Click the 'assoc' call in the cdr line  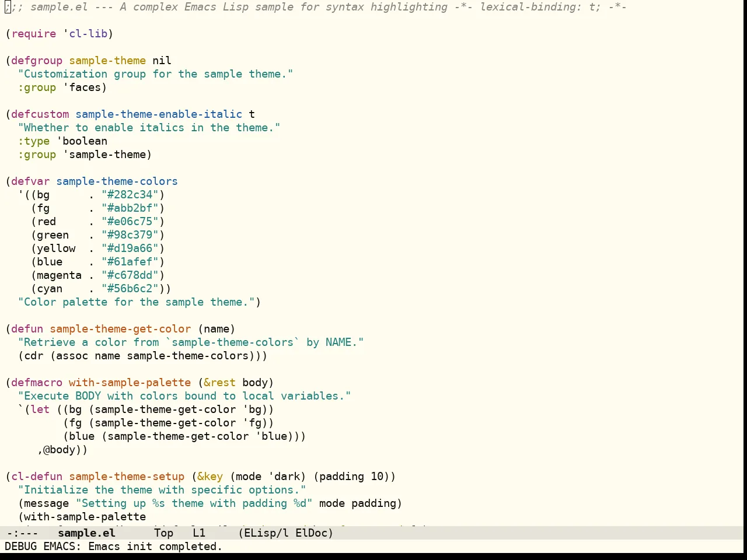click(72, 356)
